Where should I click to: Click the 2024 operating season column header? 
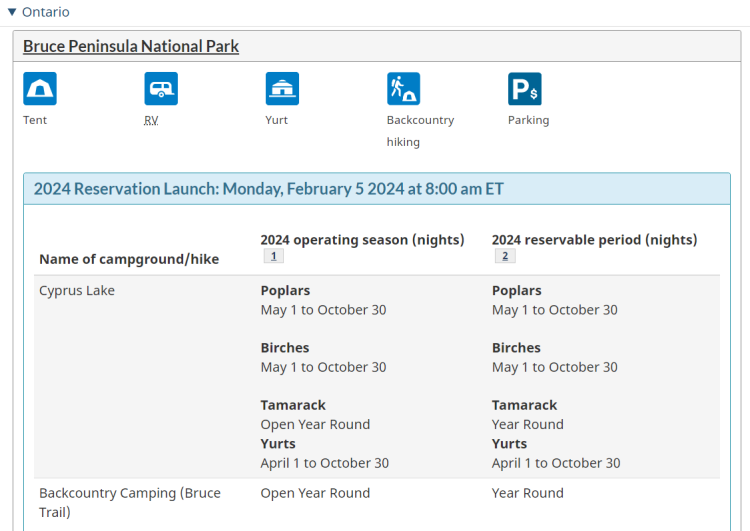click(362, 240)
